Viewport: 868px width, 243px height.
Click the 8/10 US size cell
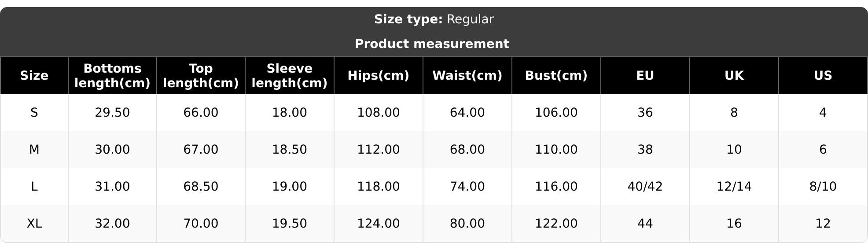tap(823, 187)
